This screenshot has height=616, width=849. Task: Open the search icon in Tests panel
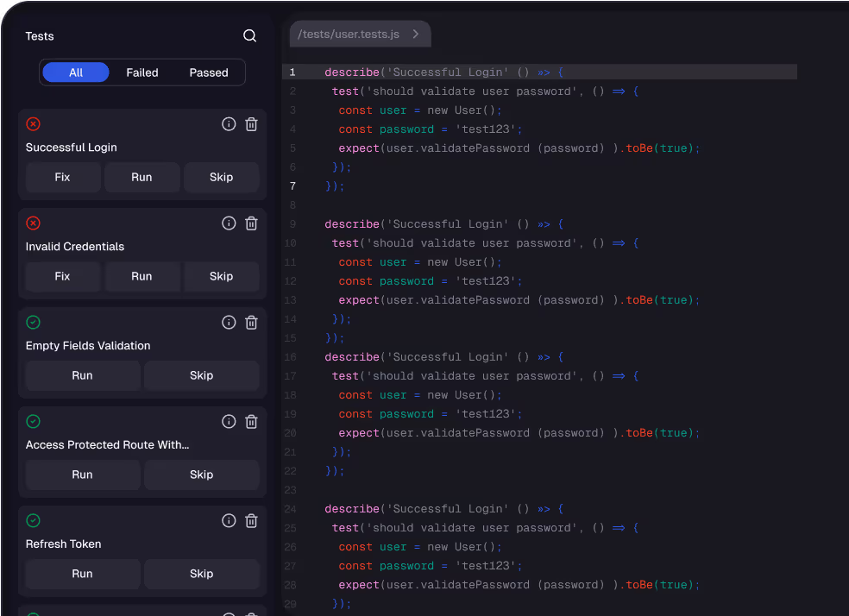point(249,35)
